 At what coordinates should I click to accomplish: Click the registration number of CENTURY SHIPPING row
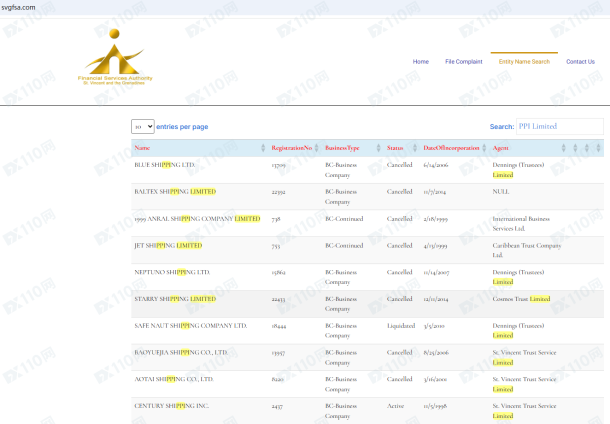(277, 406)
